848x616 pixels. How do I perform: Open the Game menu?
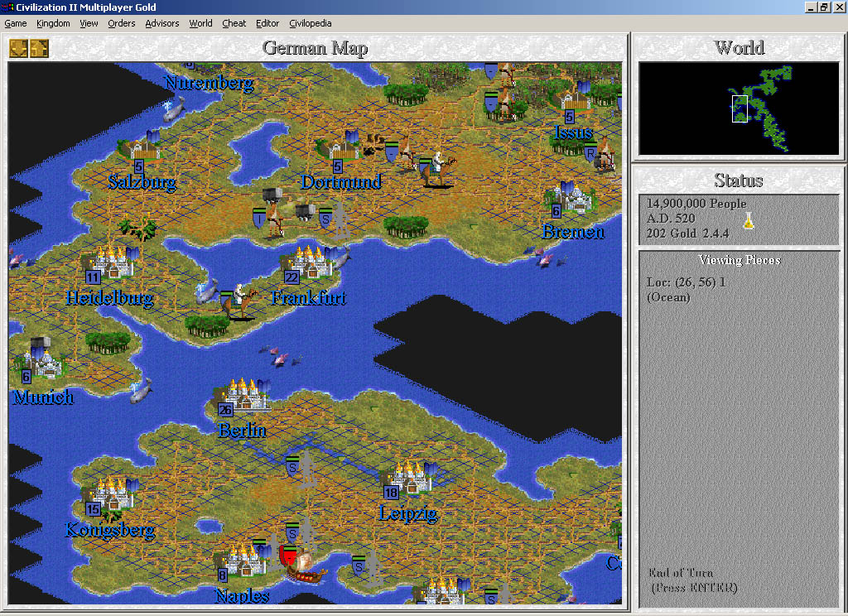[x=16, y=23]
